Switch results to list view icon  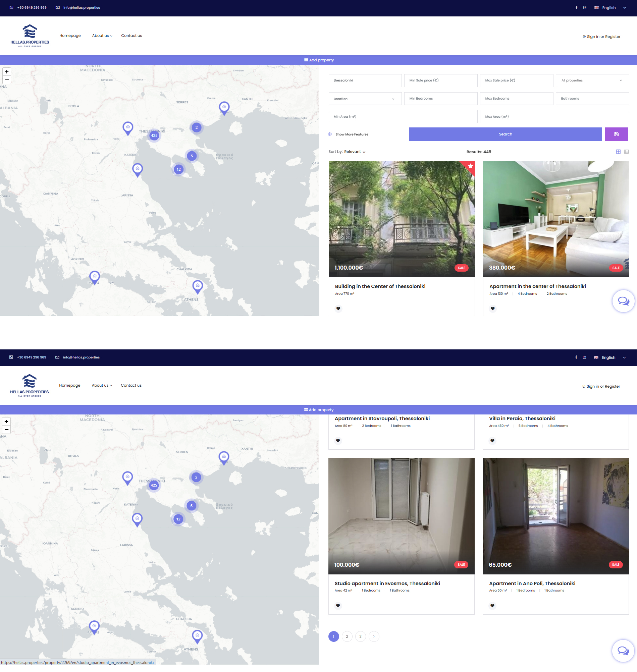click(x=627, y=152)
